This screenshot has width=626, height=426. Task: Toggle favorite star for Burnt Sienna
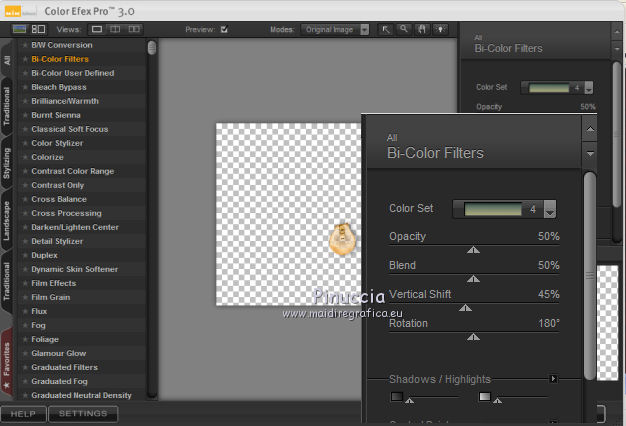point(25,115)
